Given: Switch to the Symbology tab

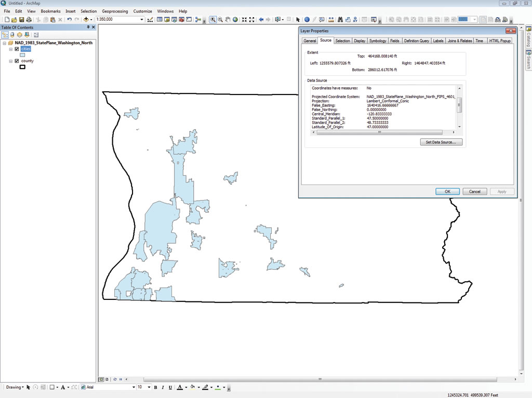Looking at the screenshot, I should [x=378, y=40].
